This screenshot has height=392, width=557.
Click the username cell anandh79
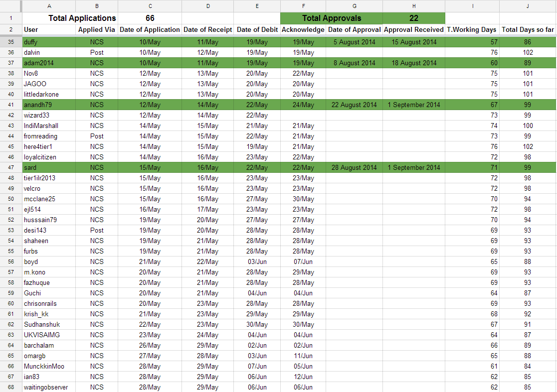(x=49, y=105)
